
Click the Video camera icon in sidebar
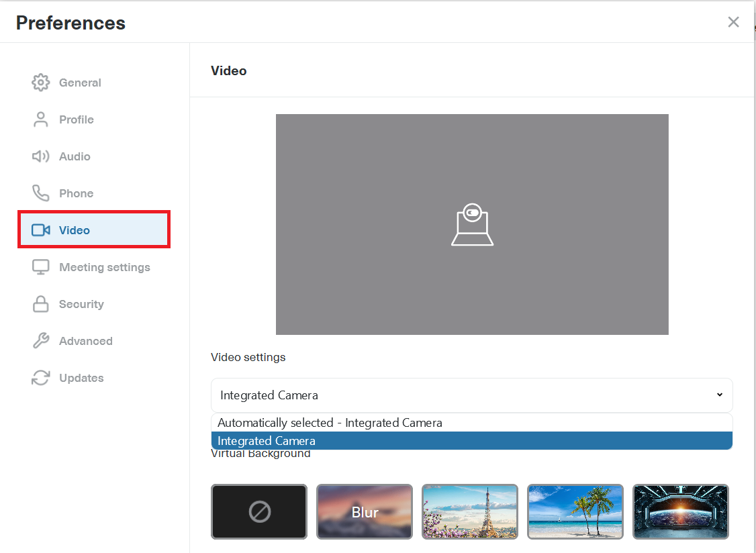pos(41,230)
